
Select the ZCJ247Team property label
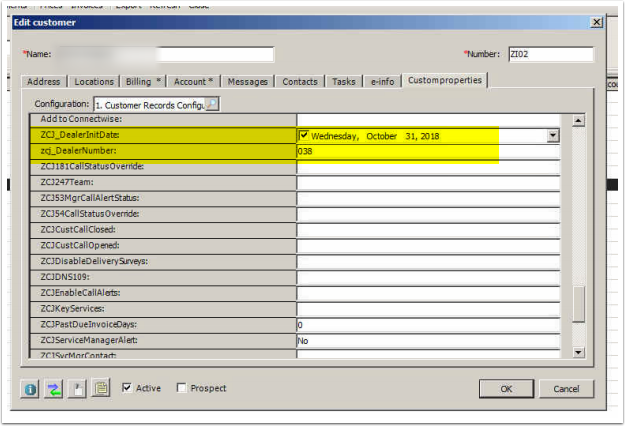[x=67, y=182]
